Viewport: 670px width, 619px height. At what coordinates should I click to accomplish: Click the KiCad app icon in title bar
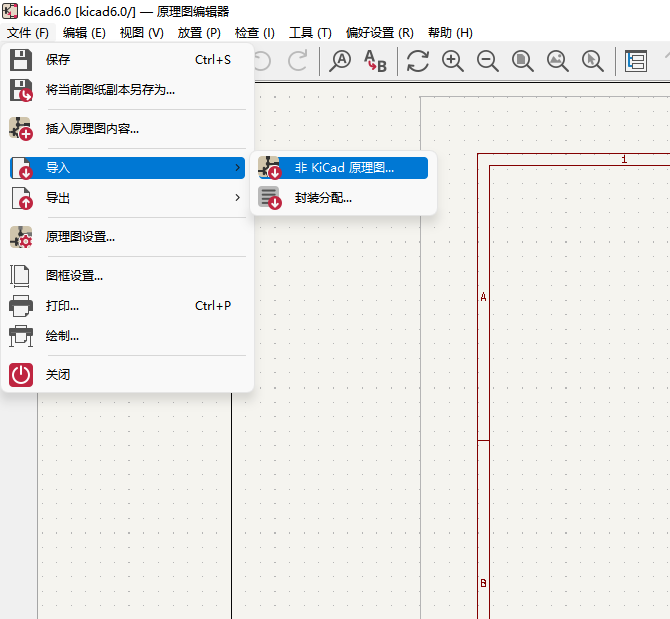click(x=10, y=11)
